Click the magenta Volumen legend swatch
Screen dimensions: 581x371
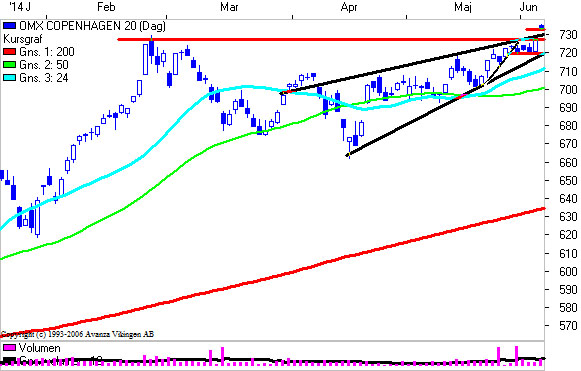[x=10, y=348]
